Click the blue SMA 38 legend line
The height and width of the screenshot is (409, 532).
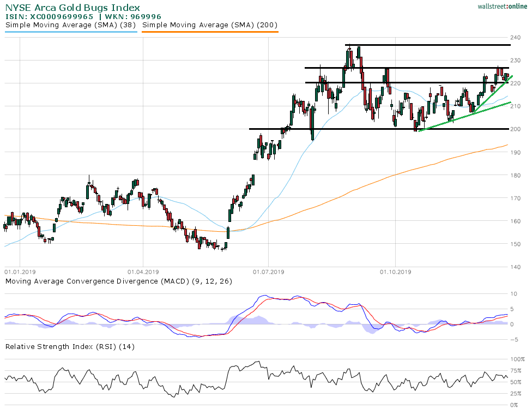tap(71, 32)
